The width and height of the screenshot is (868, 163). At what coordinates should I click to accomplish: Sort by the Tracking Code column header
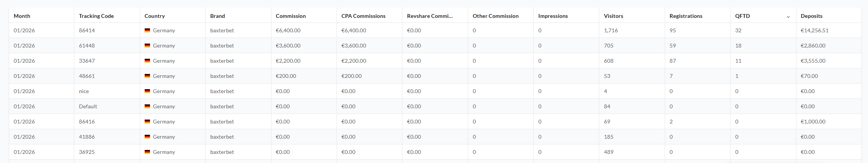click(96, 16)
